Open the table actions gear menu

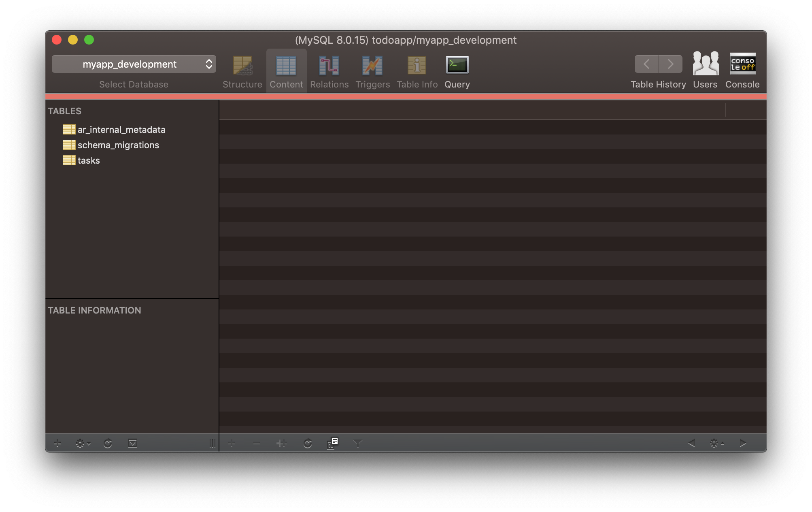[83, 443]
